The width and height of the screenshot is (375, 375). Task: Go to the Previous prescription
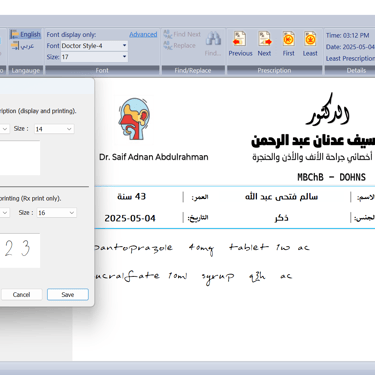(x=240, y=44)
